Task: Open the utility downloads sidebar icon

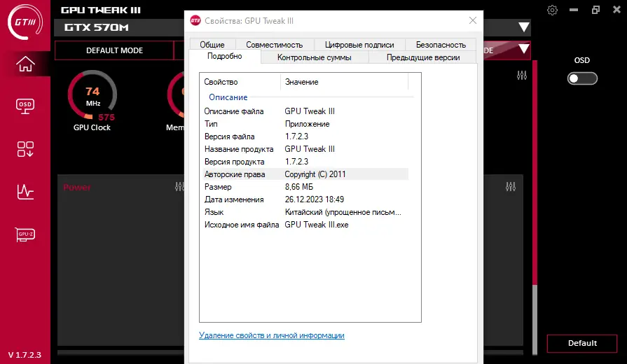Action: pos(25,149)
